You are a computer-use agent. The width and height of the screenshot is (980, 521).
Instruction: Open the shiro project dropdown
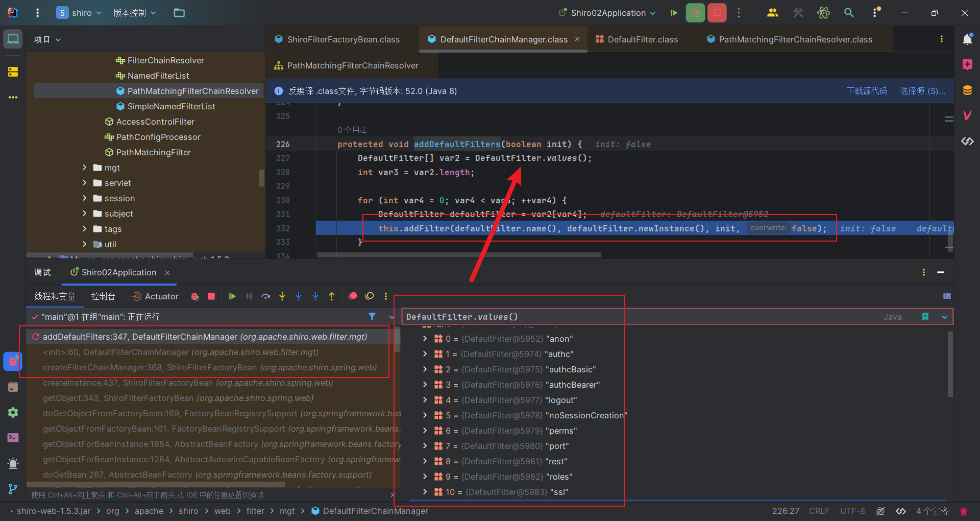[x=79, y=13]
